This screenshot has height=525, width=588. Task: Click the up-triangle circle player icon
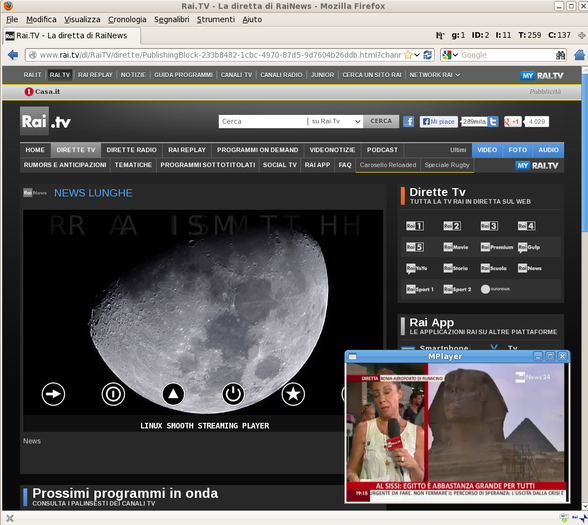(x=173, y=394)
